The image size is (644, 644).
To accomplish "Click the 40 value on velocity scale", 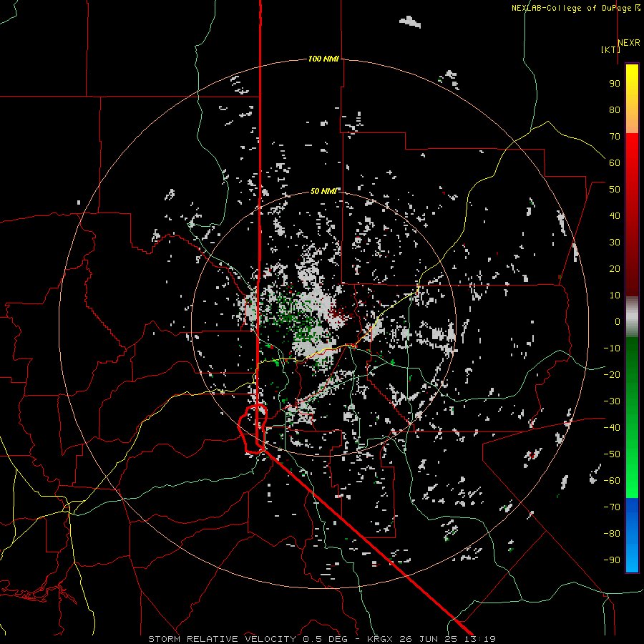I will 615,215.
